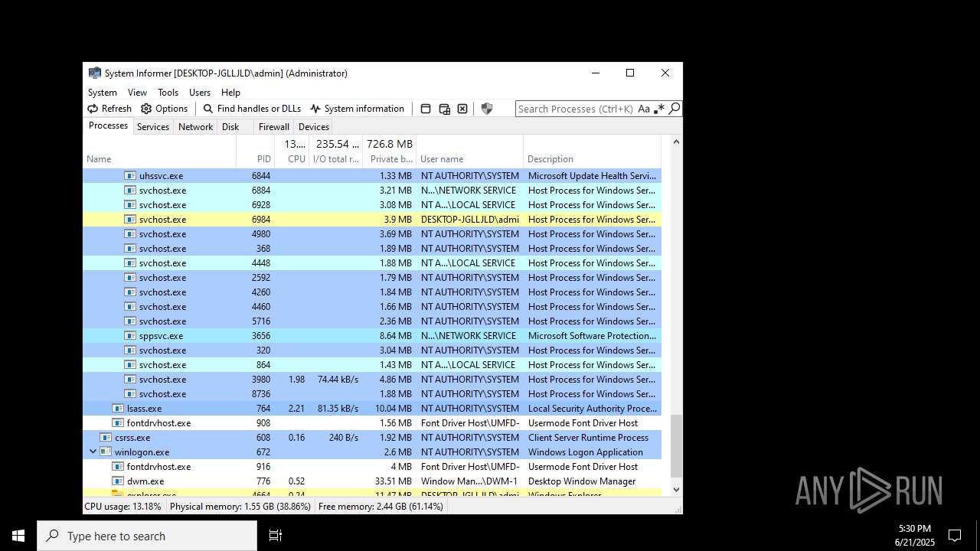980x551 pixels.
Task: Click the shield toolbar icon
Action: point(487,109)
